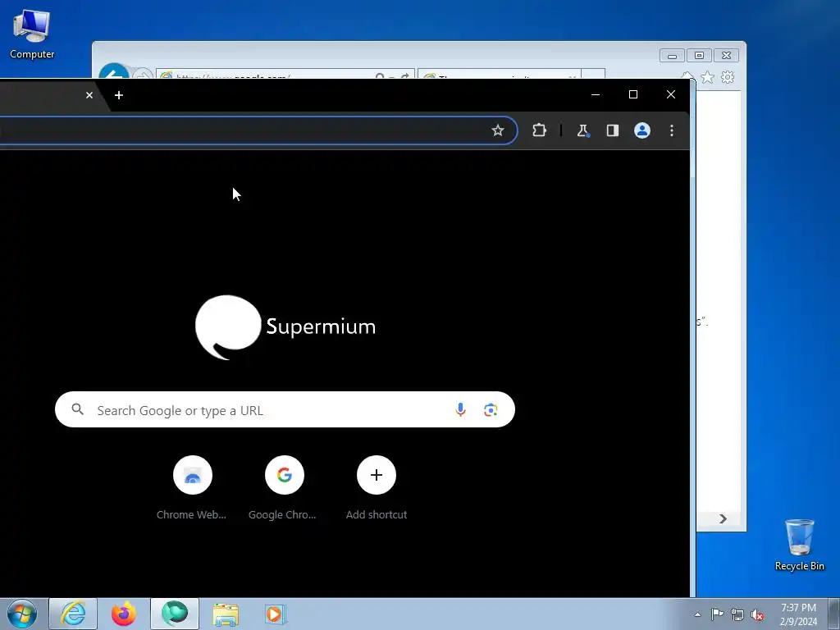Minimize the Supermium window

coord(596,95)
